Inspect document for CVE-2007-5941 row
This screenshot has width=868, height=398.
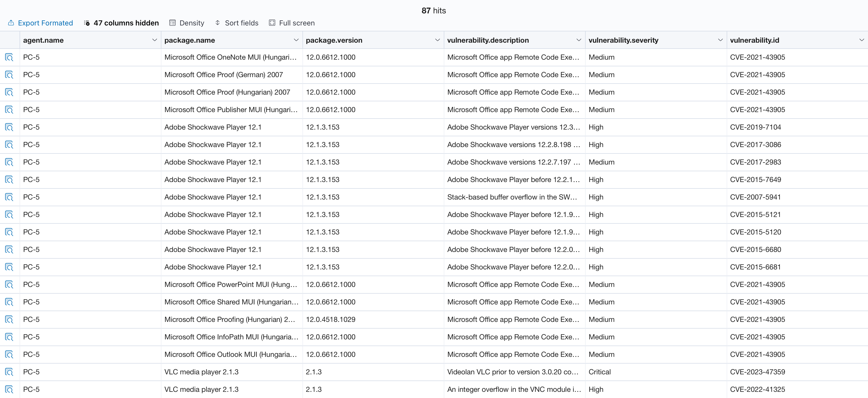(x=9, y=197)
